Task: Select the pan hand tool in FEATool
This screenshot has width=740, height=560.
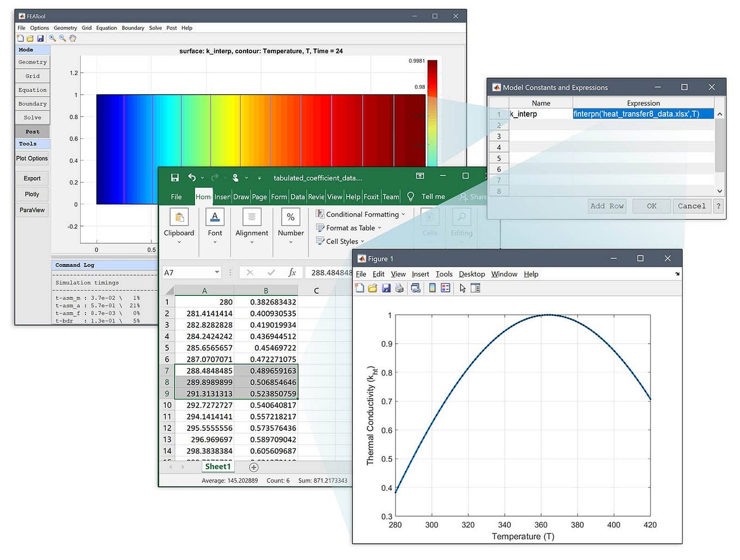Action: [72, 38]
